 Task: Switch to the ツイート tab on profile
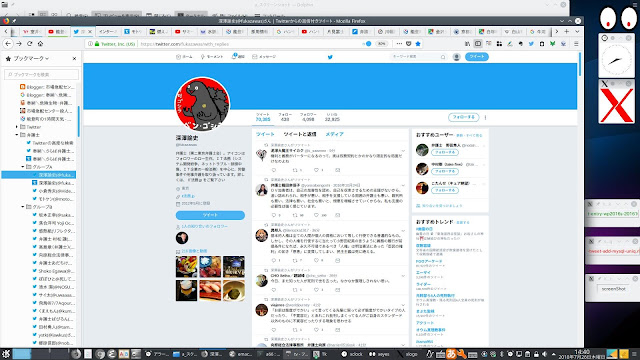tap(265, 134)
